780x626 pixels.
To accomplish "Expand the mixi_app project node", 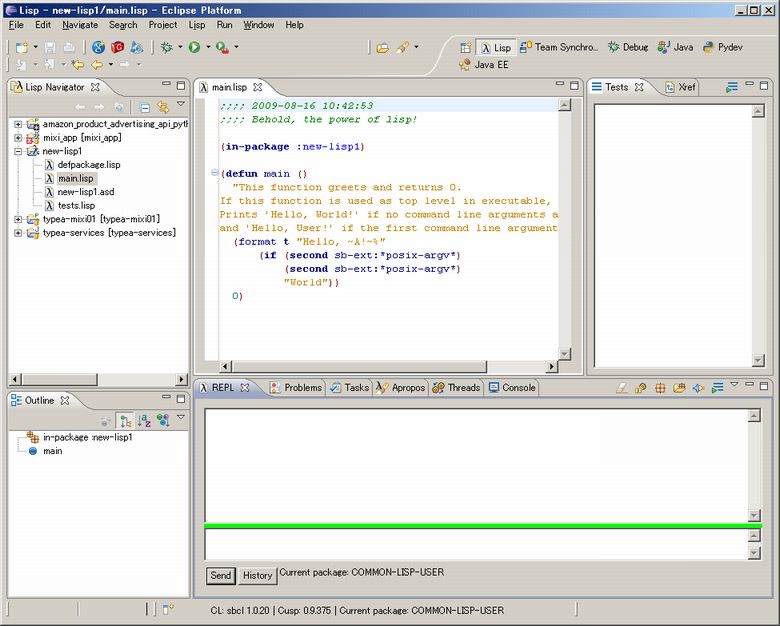I will (x=18, y=138).
